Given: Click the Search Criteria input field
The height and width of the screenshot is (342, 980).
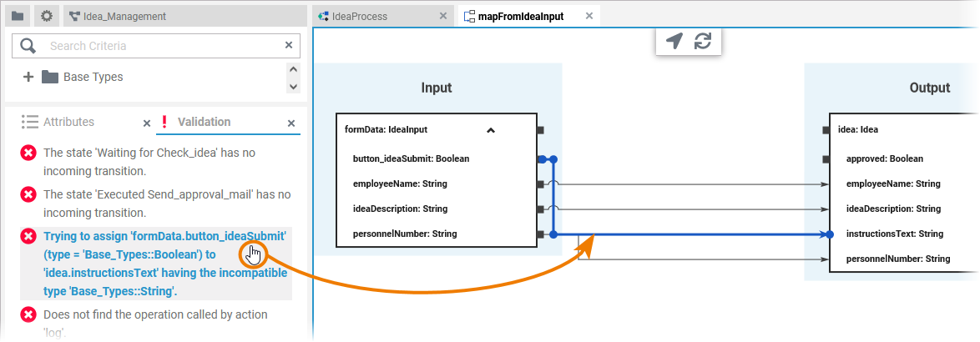Looking at the screenshot, I should 156,46.
